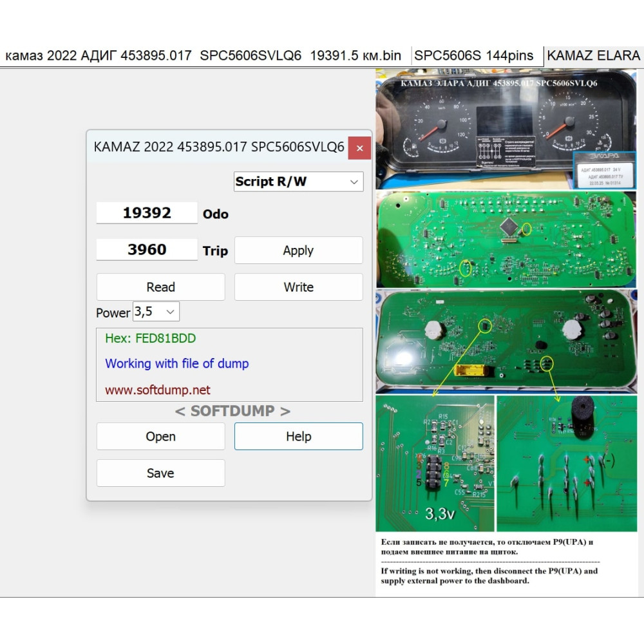Click dialog title KAMAZ 2022 453895.017 SPC5606SVLQ6
Image resolution: width=644 pixels, height=644 pixels.
click(219, 147)
